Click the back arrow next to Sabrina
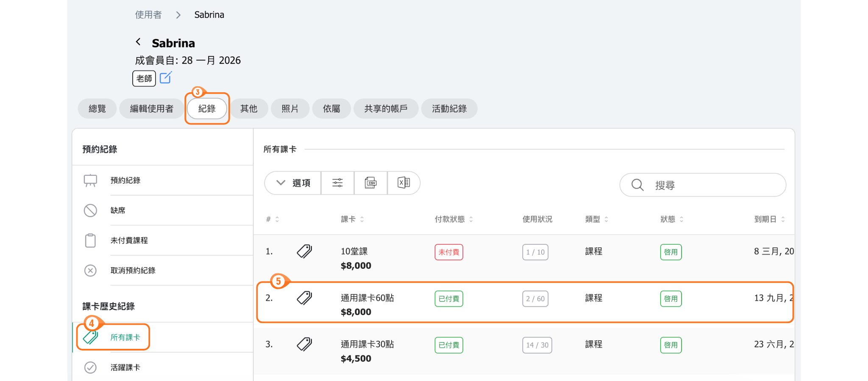 [138, 42]
